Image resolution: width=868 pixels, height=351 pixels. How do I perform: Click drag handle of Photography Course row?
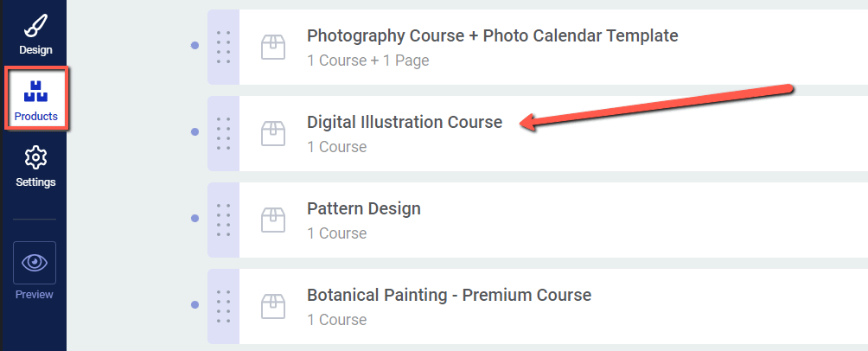tap(224, 47)
